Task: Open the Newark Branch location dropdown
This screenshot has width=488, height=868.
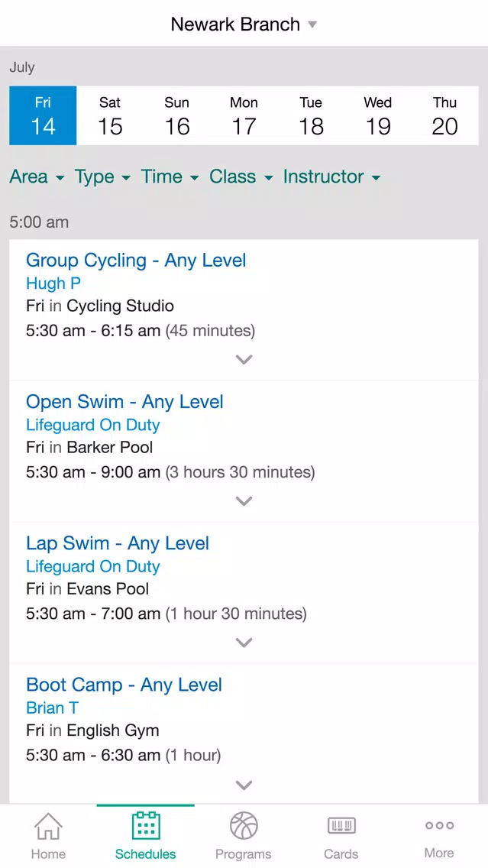Action: click(244, 24)
